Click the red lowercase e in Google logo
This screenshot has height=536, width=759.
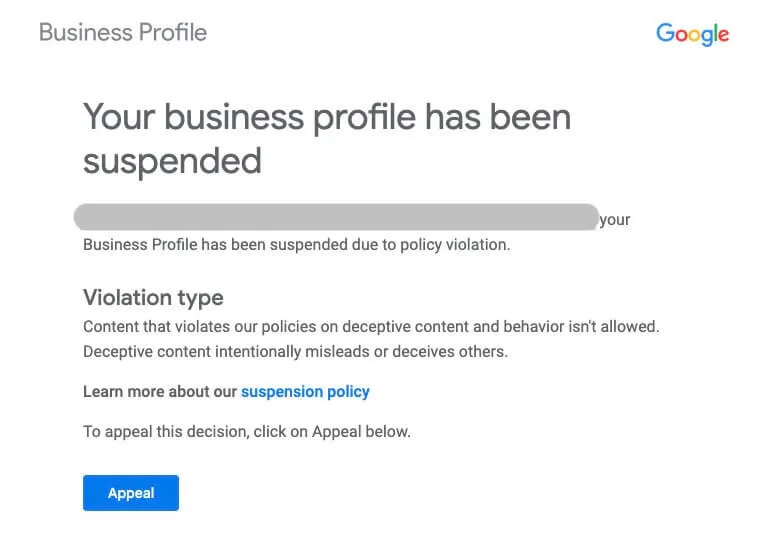[722, 35]
